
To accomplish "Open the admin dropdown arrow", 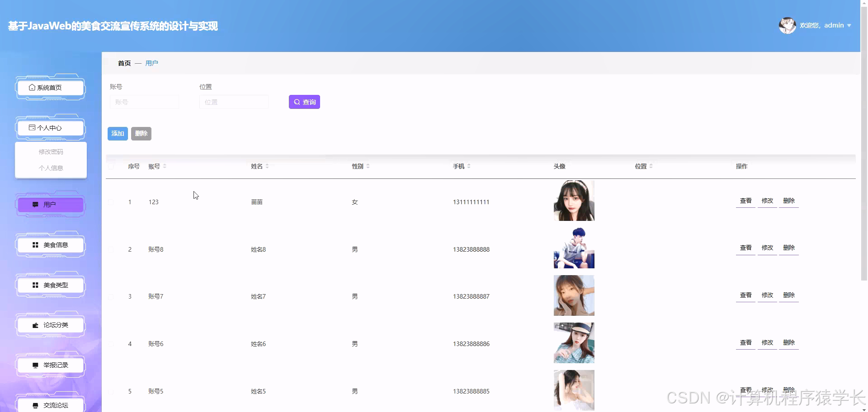I will (849, 26).
